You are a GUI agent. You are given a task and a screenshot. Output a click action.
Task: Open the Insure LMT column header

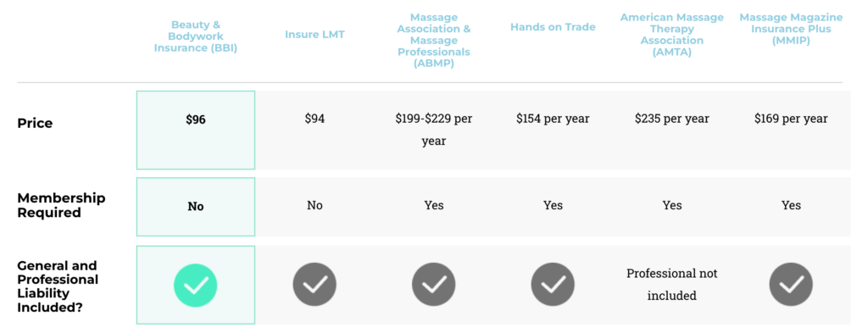pyautogui.click(x=314, y=34)
